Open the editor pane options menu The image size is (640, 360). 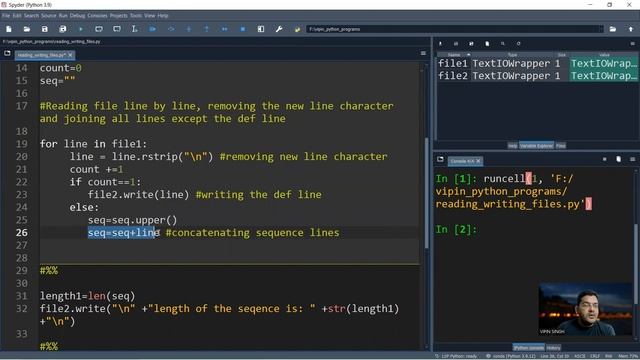[423, 53]
